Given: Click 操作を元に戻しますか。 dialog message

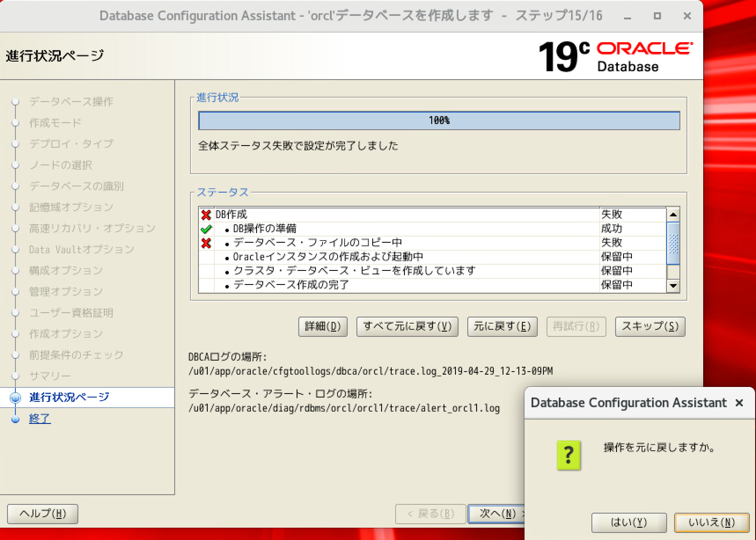Looking at the screenshot, I should [x=659, y=448].
